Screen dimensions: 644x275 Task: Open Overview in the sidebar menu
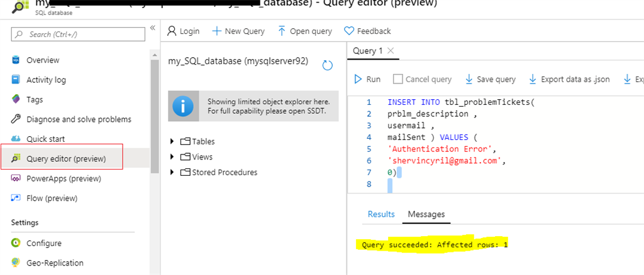[43, 60]
